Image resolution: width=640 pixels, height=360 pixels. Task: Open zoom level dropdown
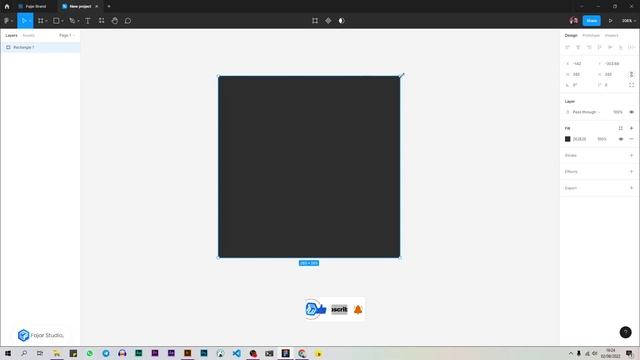629,20
